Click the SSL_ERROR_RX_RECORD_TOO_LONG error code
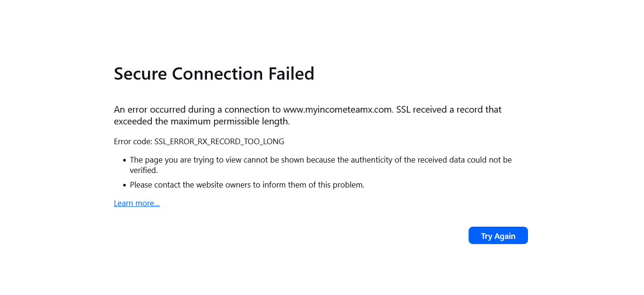Viewport: 644px width, 295px height. coord(219,141)
